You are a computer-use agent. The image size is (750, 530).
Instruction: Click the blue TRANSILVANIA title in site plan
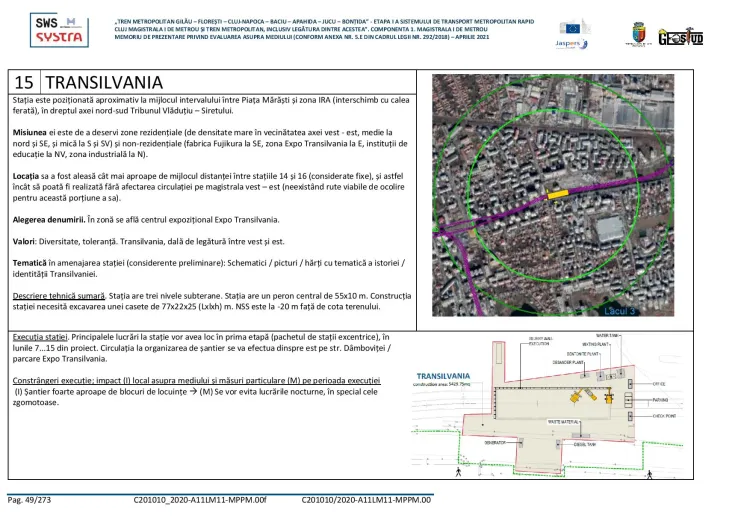(448, 377)
